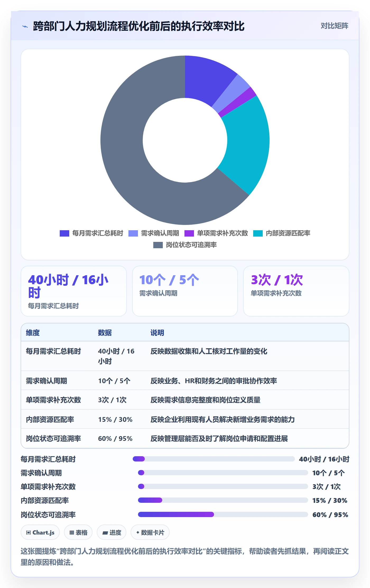Screen dimensions: 370x588
Task: Click 反映业务、HR和财务之间的审批协作效率 text
Action: [214, 381]
